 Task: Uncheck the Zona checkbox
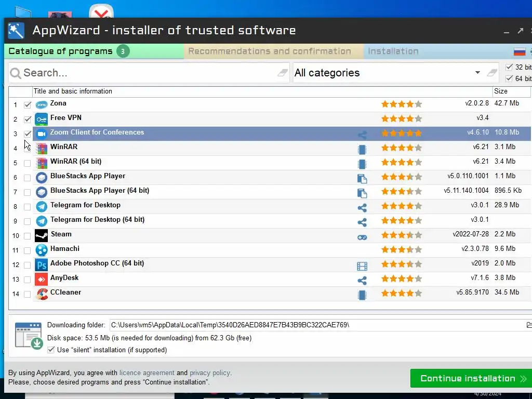coord(28,105)
